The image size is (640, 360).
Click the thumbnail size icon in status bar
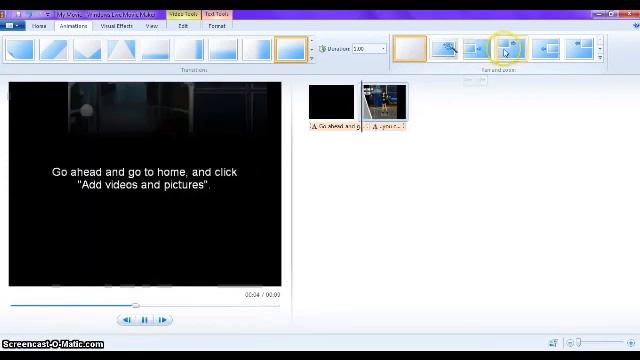click(x=553, y=343)
